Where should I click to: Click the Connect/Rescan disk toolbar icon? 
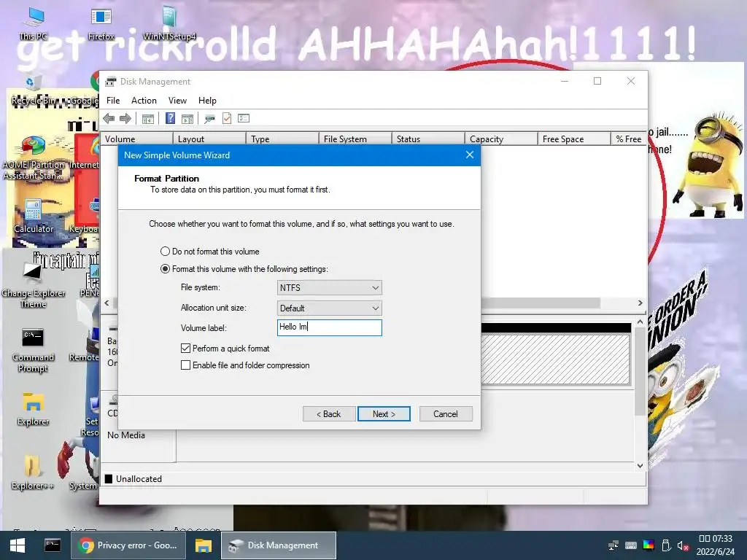(x=209, y=119)
